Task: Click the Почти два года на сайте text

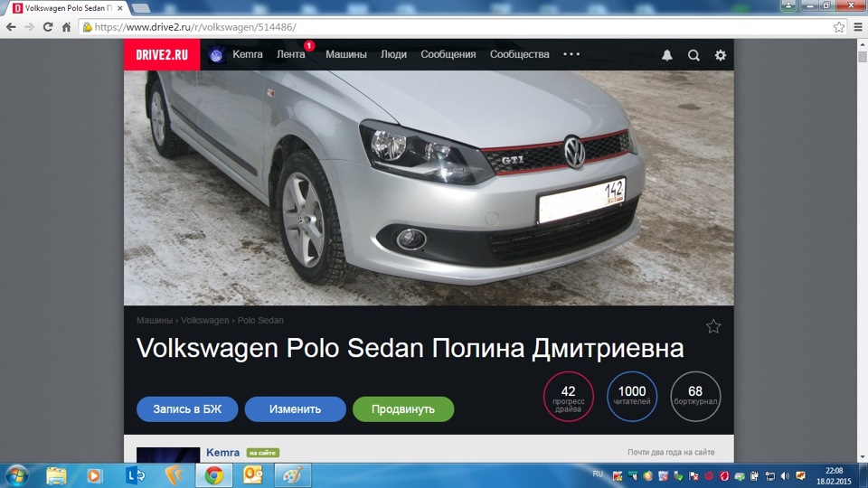Action: [x=671, y=452]
